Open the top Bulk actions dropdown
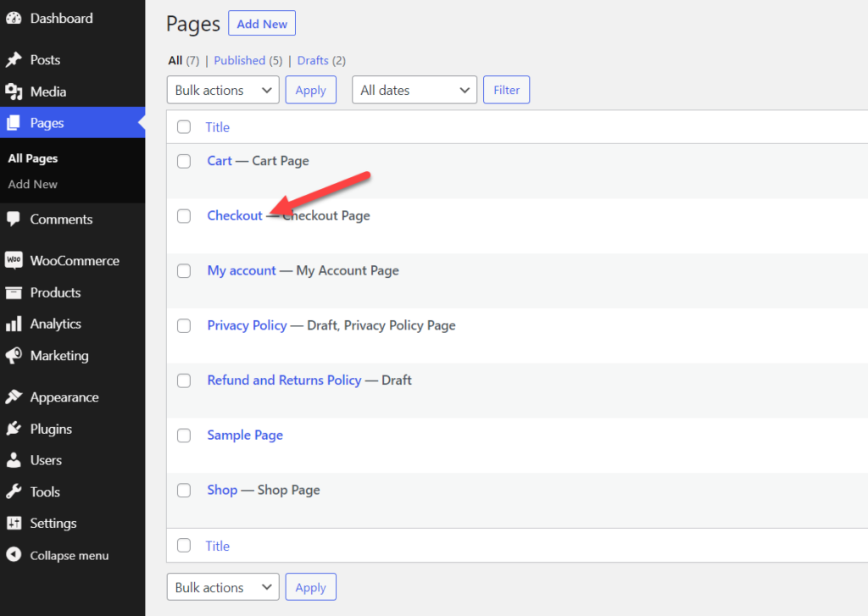The width and height of the screenshot is (868, 616). pyautogui.click(x=223, y=90)
